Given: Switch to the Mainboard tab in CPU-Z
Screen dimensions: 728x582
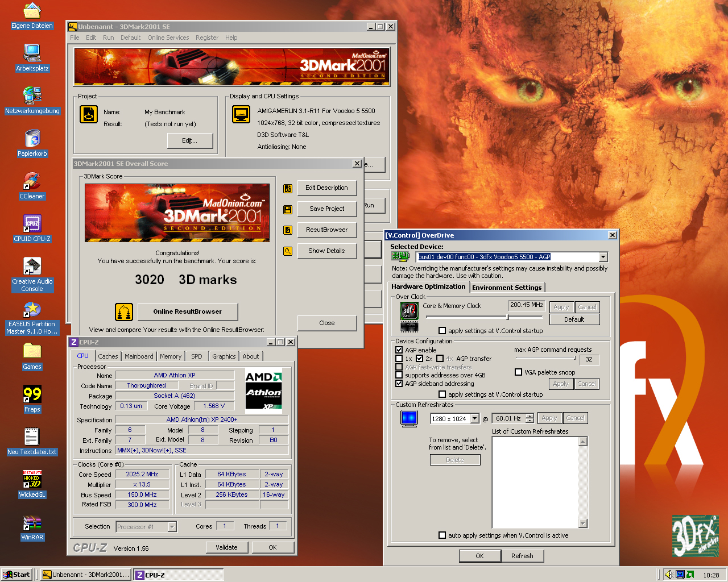Looking at the screenshot, I should (139, 356).
